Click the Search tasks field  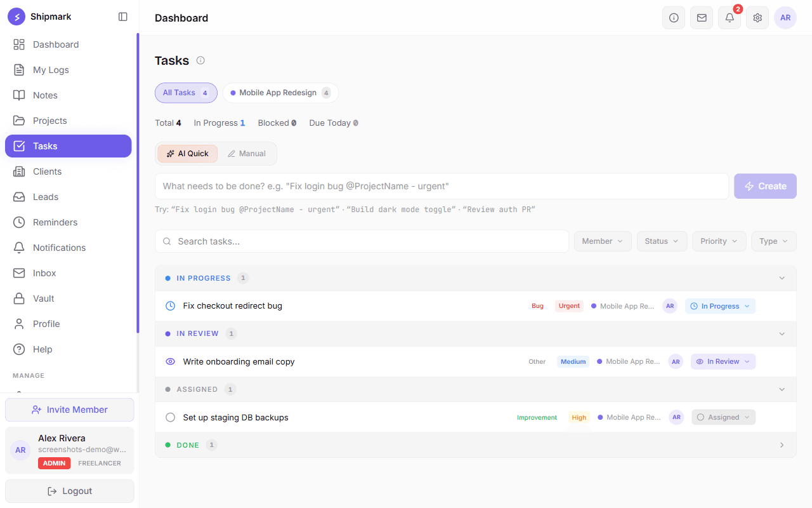coord(362,241)
